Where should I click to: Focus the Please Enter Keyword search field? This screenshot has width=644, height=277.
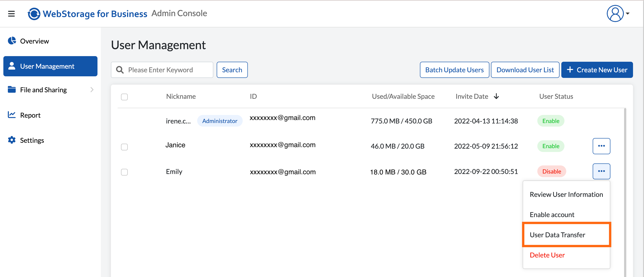click(x=162, y=70)
